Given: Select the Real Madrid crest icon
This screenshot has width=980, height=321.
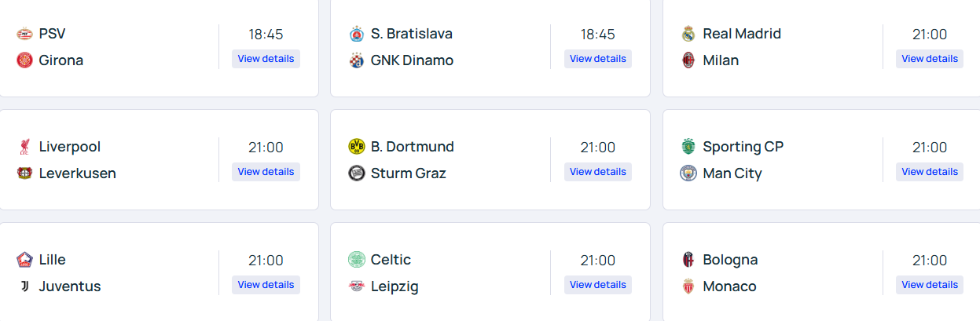Looking at the screenshot, I should click(688, 34).
